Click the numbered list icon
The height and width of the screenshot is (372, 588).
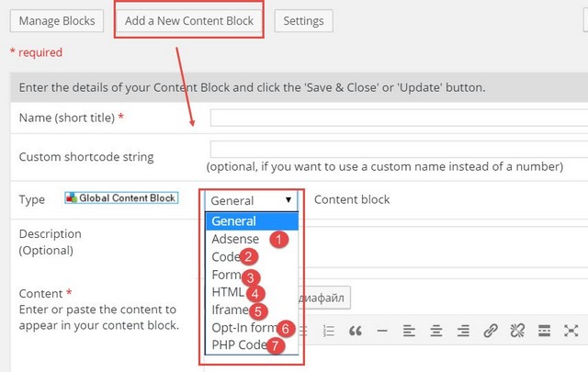(329, 331)
